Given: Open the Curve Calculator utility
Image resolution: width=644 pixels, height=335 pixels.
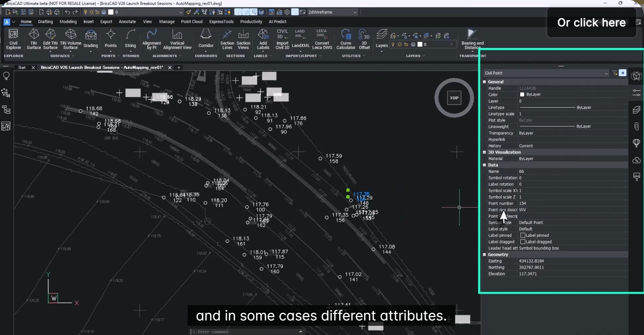Looking at the screenshot, I should [x=345, y=39].
